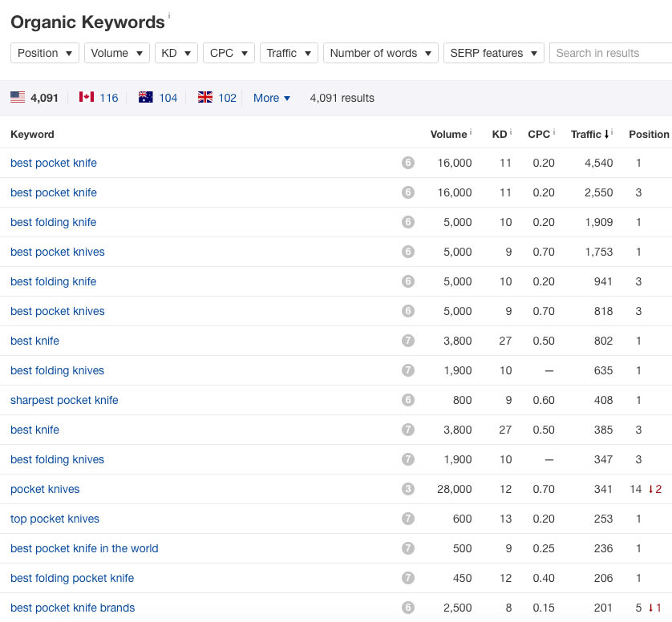Toggle Traffic column sort order
672x622 pixels.
click(589, 135)
